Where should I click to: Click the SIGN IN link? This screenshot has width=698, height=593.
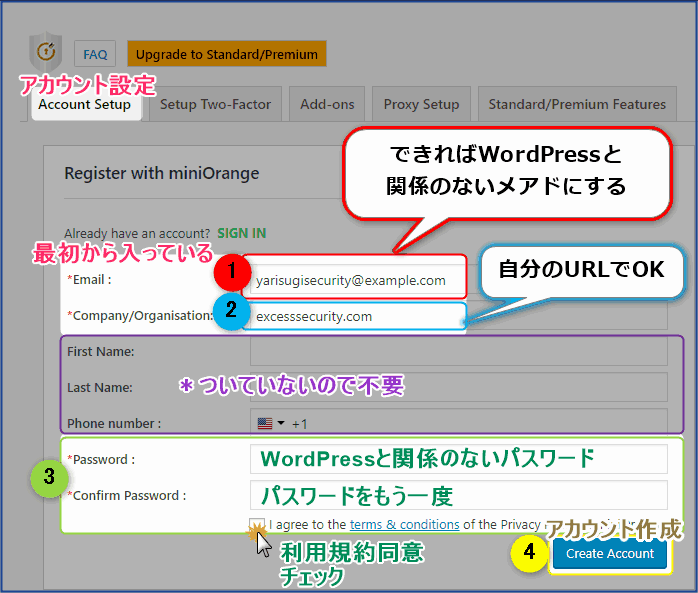[242, 233]
